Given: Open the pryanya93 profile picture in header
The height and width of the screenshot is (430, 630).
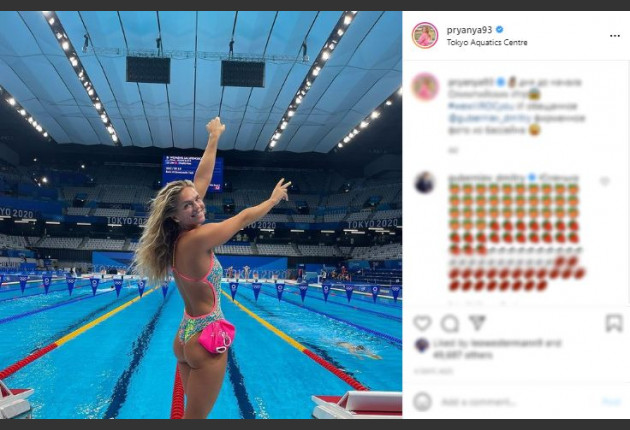Looking at the screenshot, I should tap(425, 35).
